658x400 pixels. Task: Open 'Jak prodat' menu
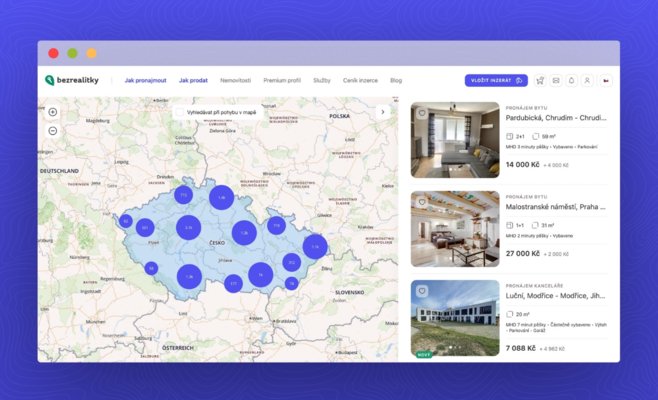click(x=194, y=80)
